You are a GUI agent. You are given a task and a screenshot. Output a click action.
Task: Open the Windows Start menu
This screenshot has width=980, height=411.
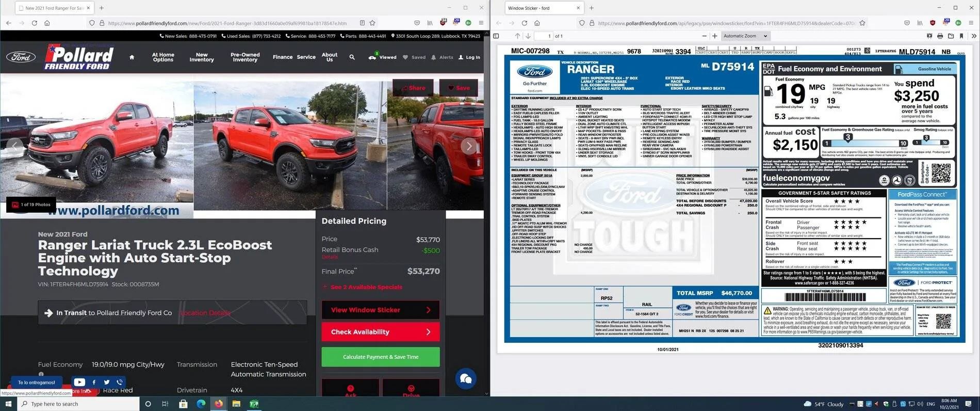coord(8,404)
